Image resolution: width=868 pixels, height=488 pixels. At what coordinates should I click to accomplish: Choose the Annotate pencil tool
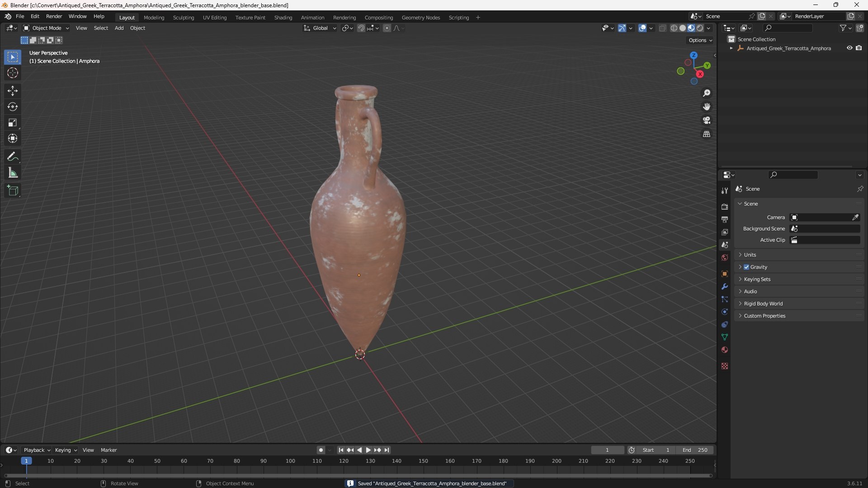click(x=13, y=157)
